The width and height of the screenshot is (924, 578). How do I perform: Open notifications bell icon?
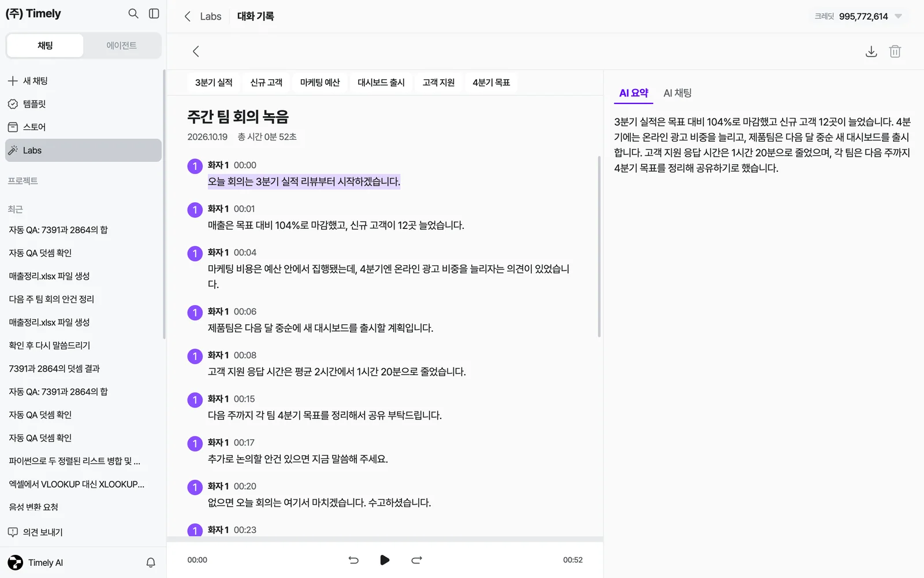(151, 562)
